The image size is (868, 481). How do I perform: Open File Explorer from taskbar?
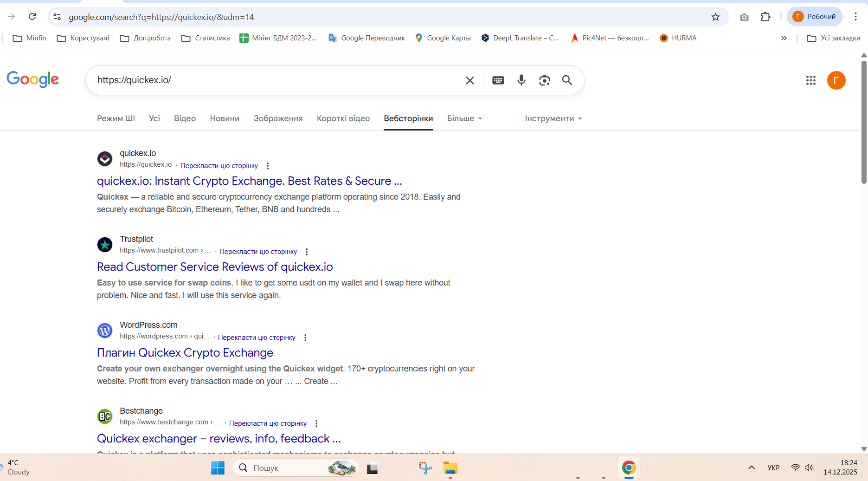[x=450, y=468]
